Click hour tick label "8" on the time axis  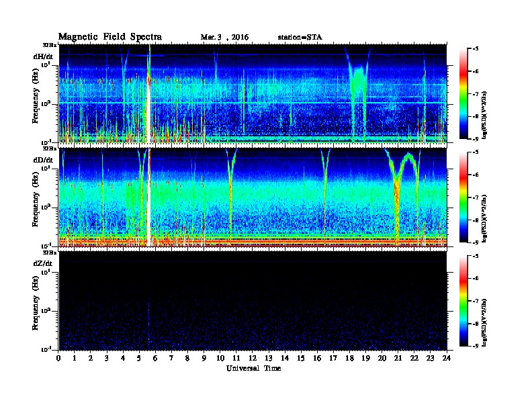point(187,359)
